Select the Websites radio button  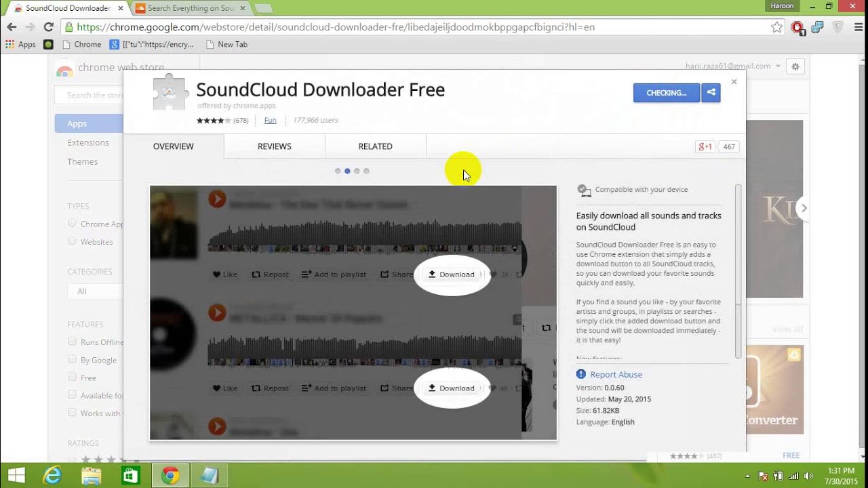72,241
